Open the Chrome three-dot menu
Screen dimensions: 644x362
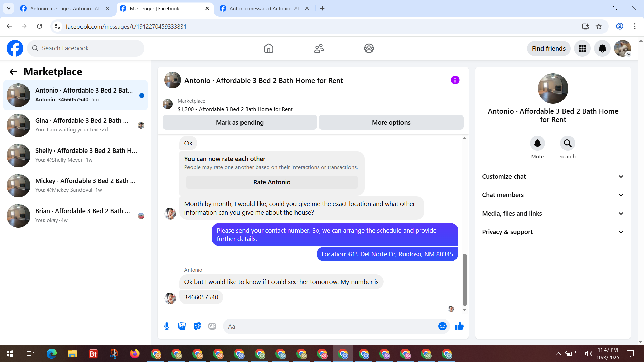(x=635, y=26)
